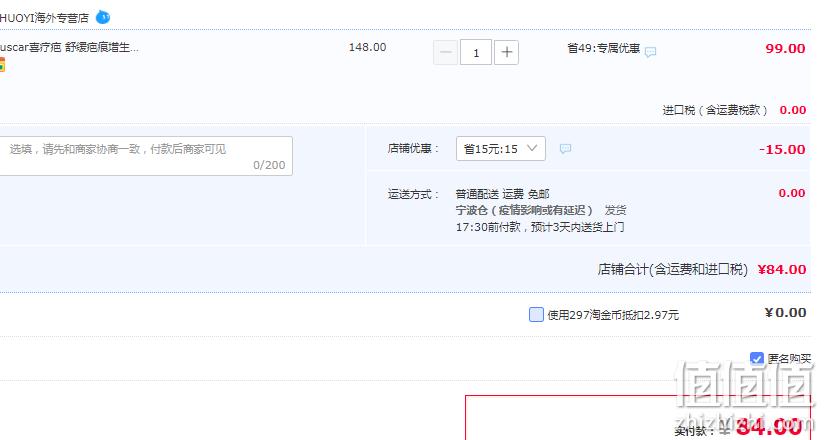Click the unit price 148.00
Image resolution: width=824 pixels, height=440 pixels.
(x=367, y=47)
